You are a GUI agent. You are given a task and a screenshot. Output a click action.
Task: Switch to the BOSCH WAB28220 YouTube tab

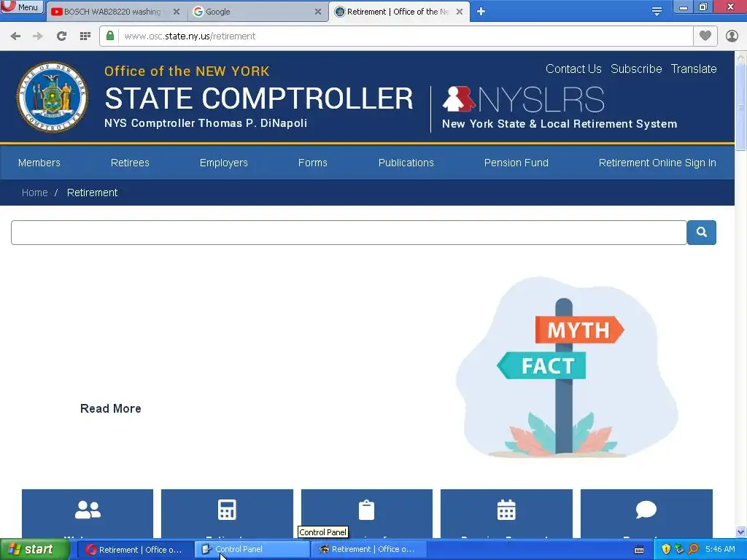[112, 12]
